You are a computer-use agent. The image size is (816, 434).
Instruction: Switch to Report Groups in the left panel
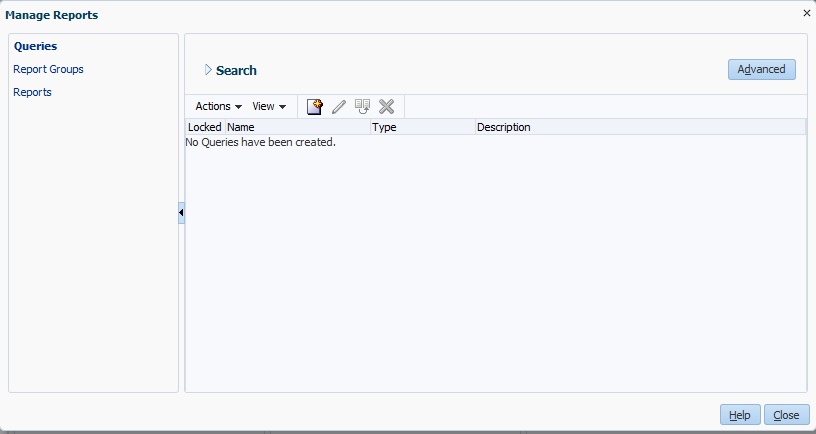click(48, 69)
